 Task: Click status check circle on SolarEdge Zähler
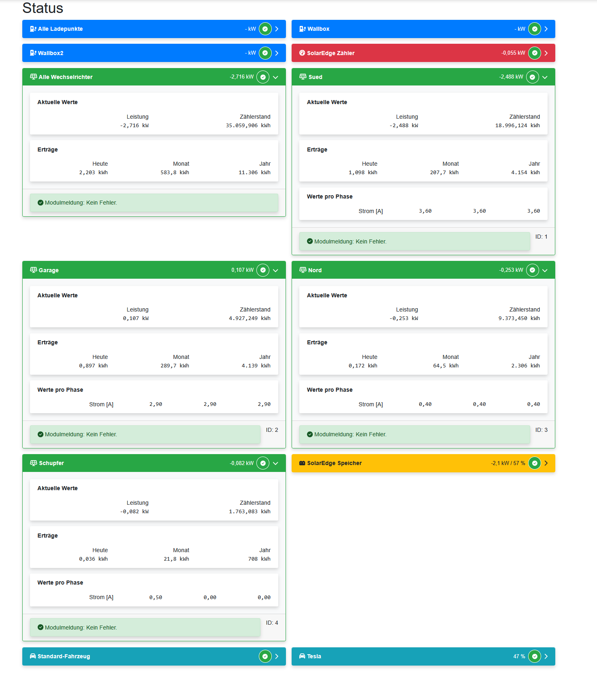535,53
